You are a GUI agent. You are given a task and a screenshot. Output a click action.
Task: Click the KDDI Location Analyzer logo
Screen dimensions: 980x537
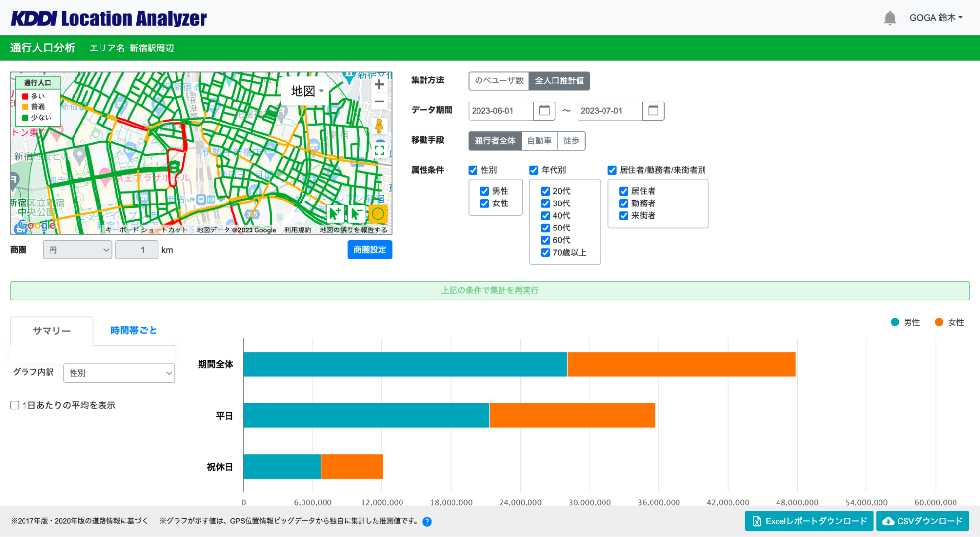109,18
